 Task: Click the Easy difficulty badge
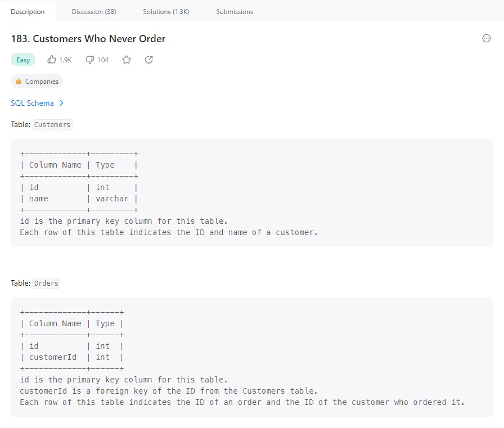(23, 60)
